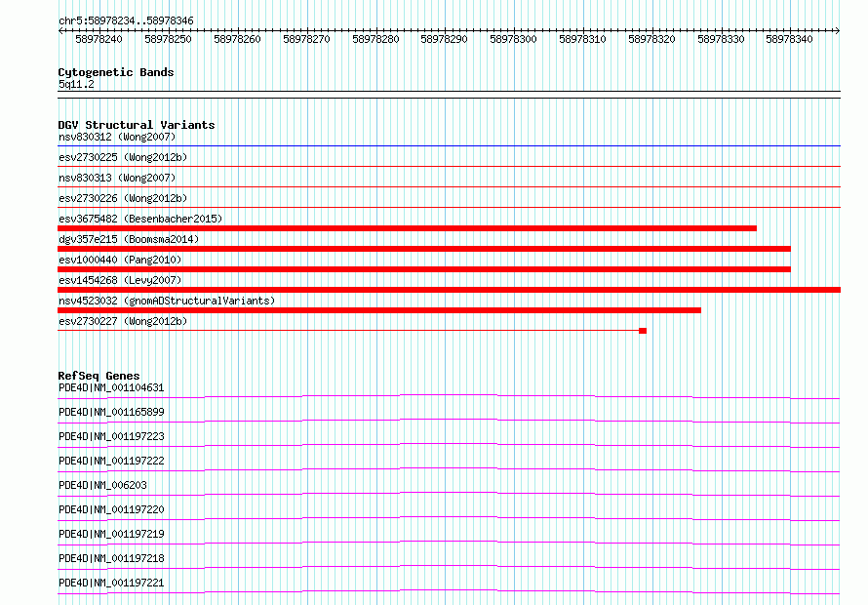Click ruler position 58978330

pos(721,39)
